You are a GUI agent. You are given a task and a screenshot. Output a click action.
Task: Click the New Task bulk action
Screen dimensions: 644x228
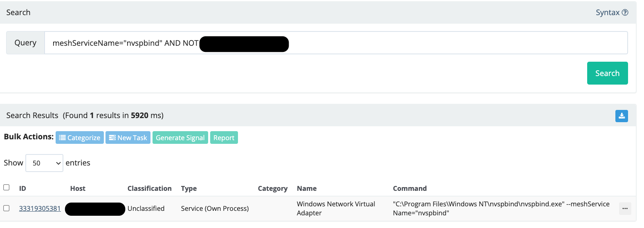[x=128, y=138]
